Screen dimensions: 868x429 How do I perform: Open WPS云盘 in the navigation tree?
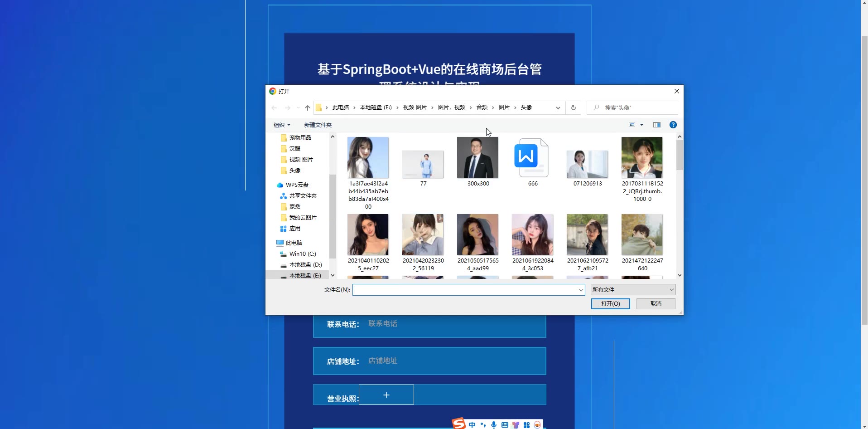point(297,185)
